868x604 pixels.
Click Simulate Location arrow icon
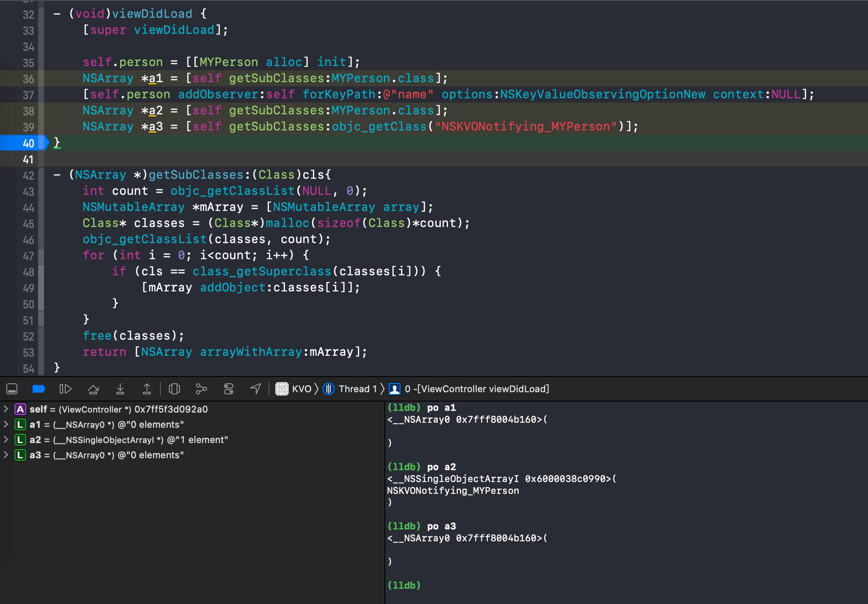[x=256, y=389]
